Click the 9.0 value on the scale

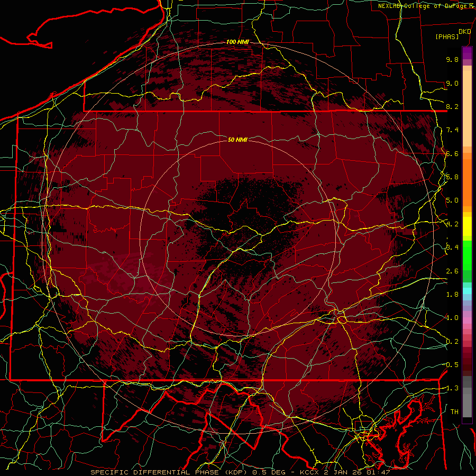(452, 83)
